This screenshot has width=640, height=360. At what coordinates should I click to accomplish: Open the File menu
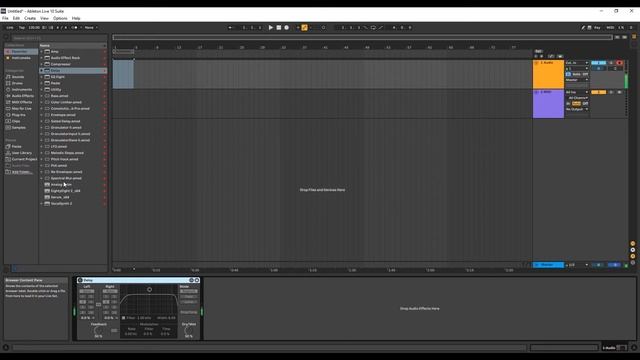[x=5, y=18]
